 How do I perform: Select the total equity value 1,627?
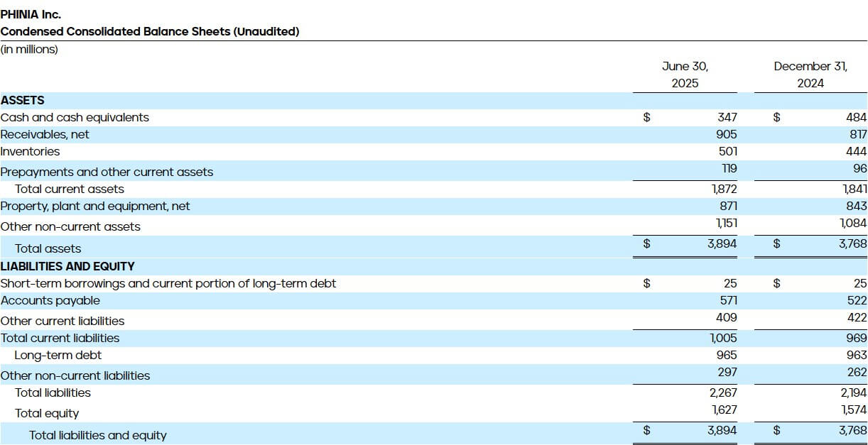pos(725,410)
